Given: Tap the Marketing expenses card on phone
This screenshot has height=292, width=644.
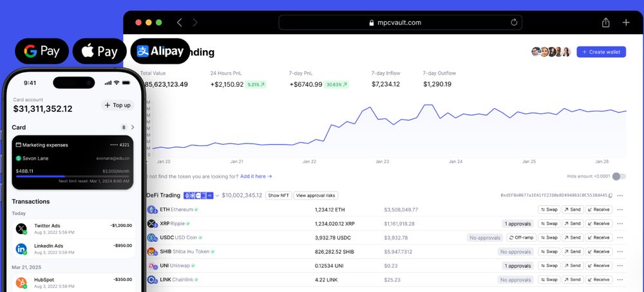Looking at the screenshot, I should point(73,163).
